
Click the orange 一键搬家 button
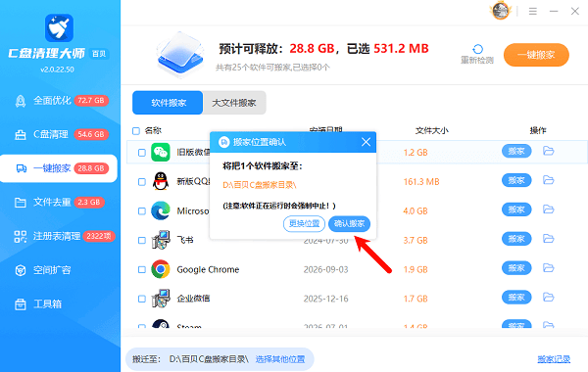pos(536,55)
